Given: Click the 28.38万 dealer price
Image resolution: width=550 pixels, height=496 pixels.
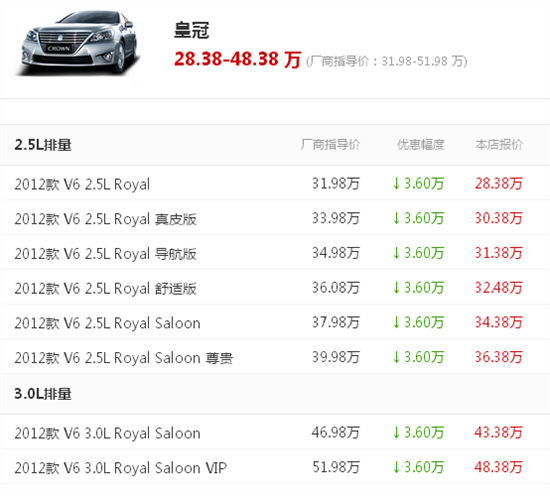Looking at the screenshot, I should click(x=499, y=183).
